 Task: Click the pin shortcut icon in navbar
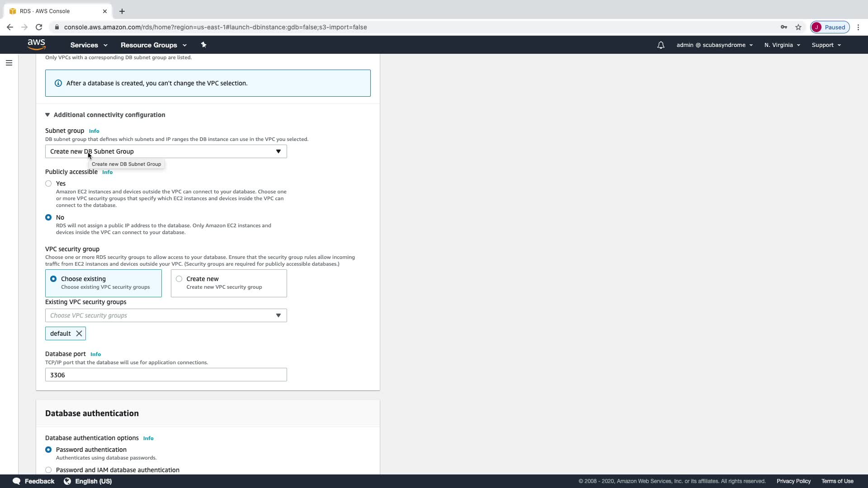[203, 45]
